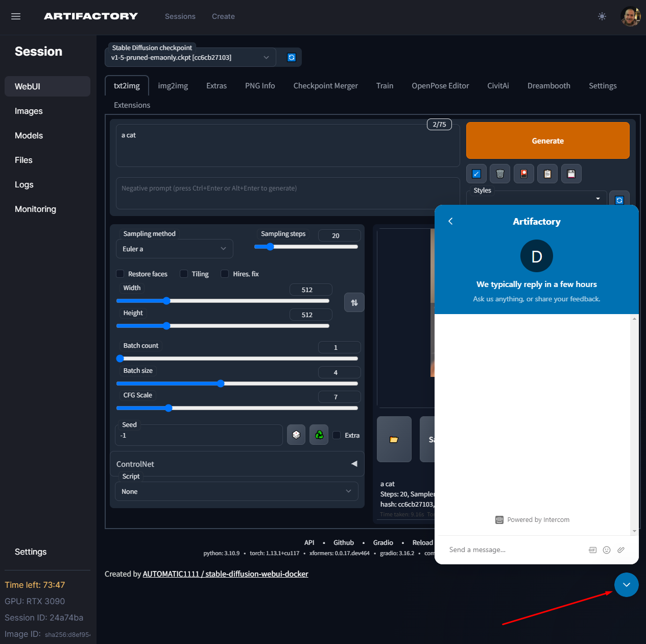Open the output folder icon button
646x644 pixels.
click(394, 439)
